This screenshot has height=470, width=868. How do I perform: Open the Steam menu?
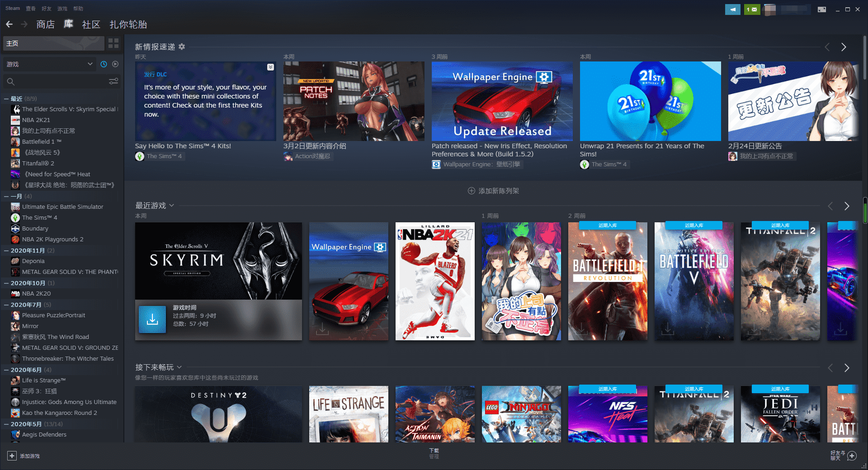click(x=13, y=9)
